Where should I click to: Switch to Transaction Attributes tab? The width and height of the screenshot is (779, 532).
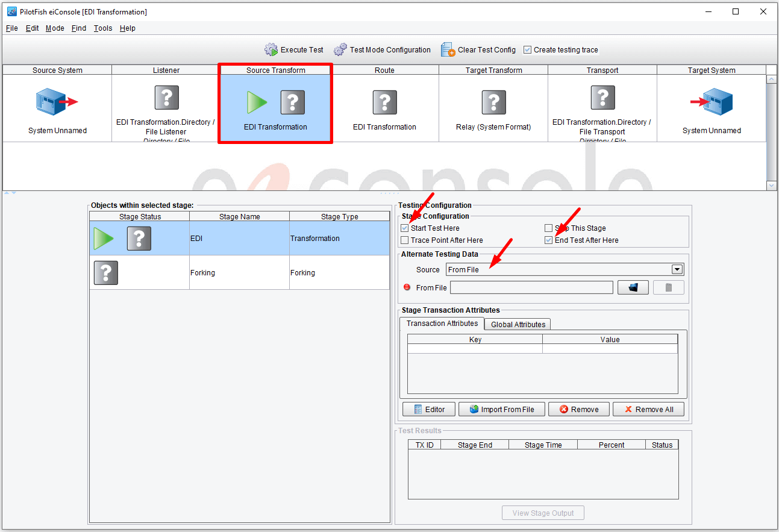click(442, 324)
